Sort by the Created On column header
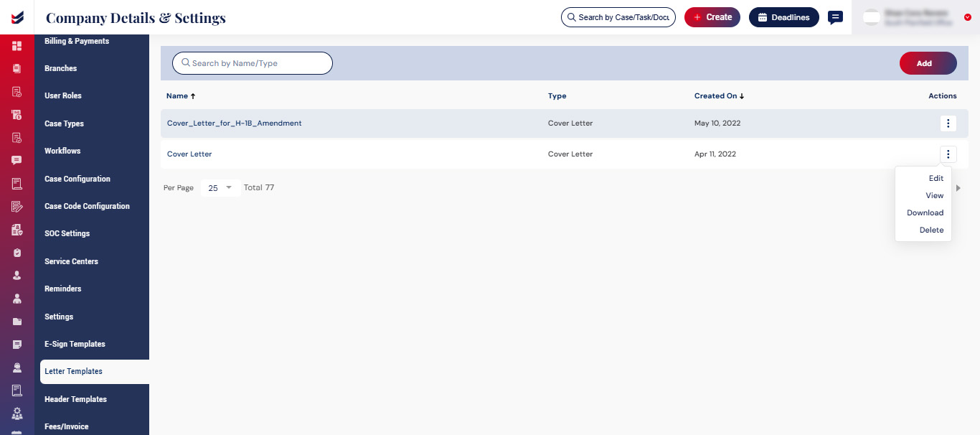This screenshot has height=435, width=980. click(x=719, y=95)
